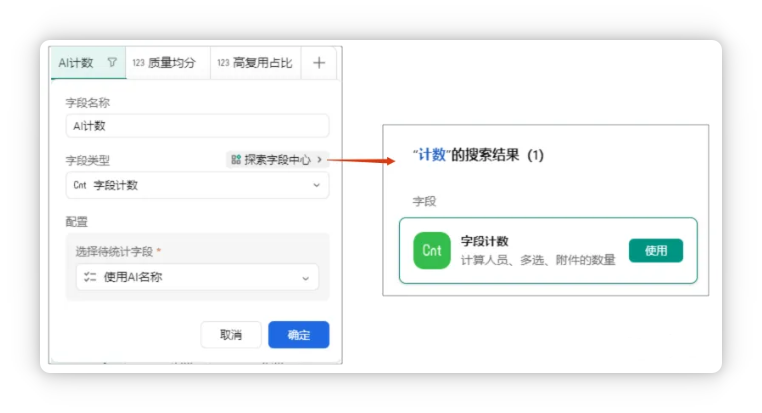Click the 123 number icon of 高复用占比
762x413 pixels.
click(223, 63)
